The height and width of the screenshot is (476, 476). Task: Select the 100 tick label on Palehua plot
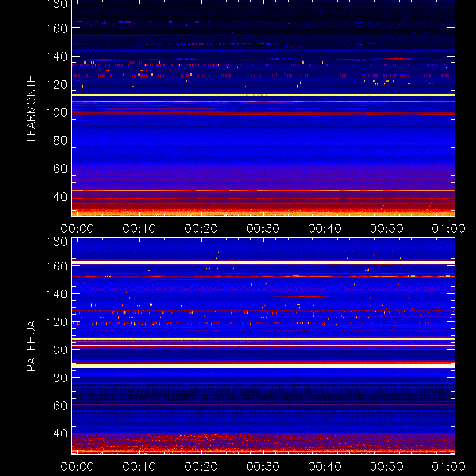[57, 350]
